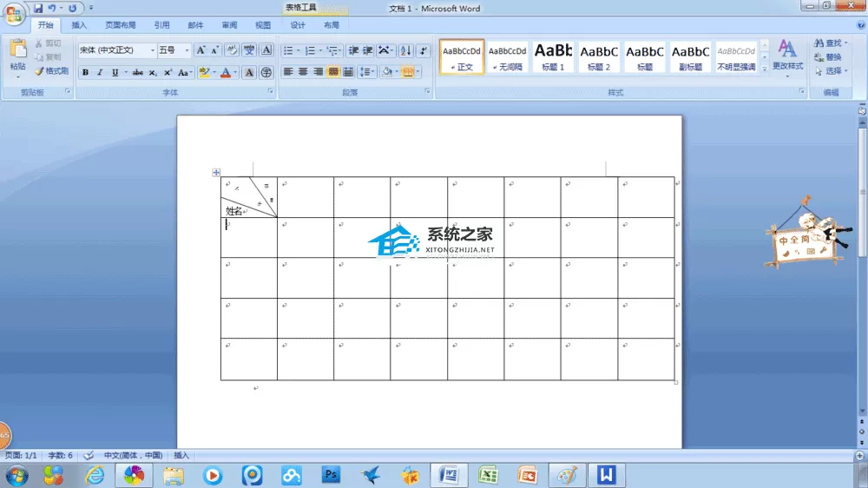Click the 更改样式 button
Image resolution: width=868 pixels, height=488 pixels.
(x=787, y=57)
